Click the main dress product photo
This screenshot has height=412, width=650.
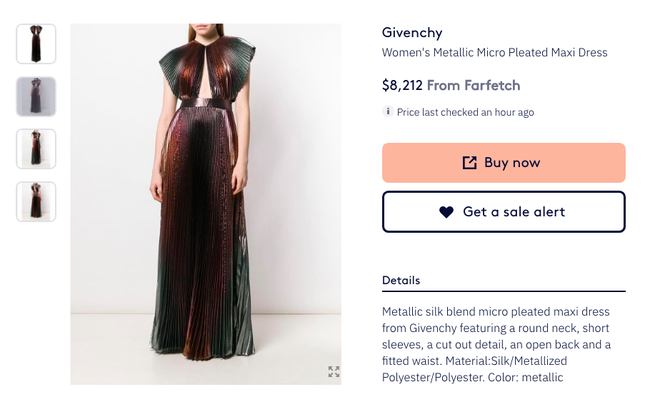[x=206, y=204]
